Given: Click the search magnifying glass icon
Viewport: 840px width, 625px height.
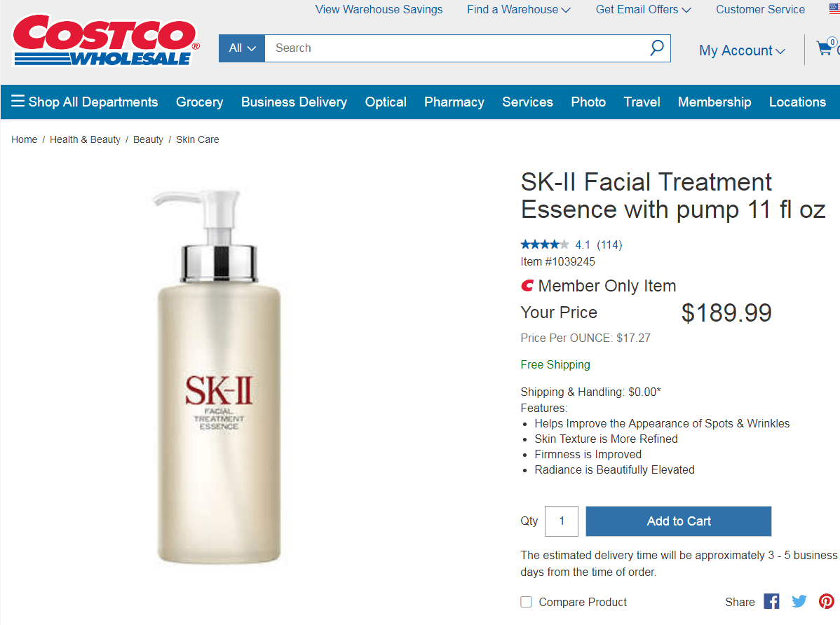Looking at the screenshot, I should 656,48.
